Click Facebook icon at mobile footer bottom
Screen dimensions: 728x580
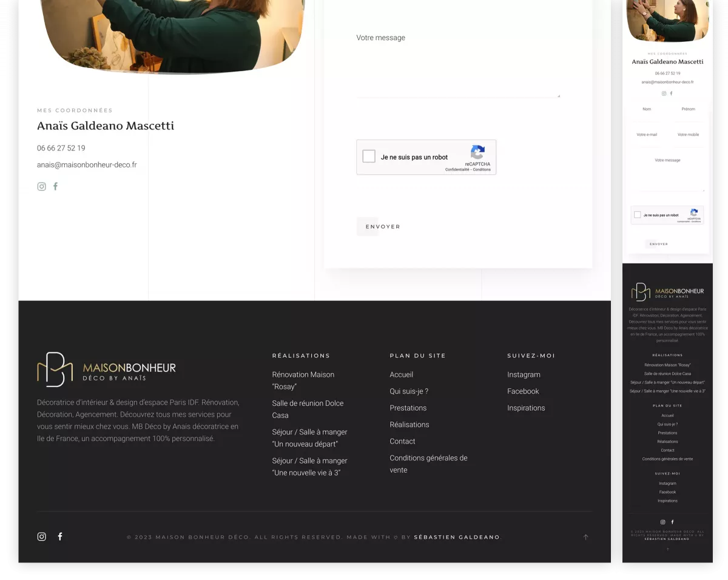click(672, 522)
